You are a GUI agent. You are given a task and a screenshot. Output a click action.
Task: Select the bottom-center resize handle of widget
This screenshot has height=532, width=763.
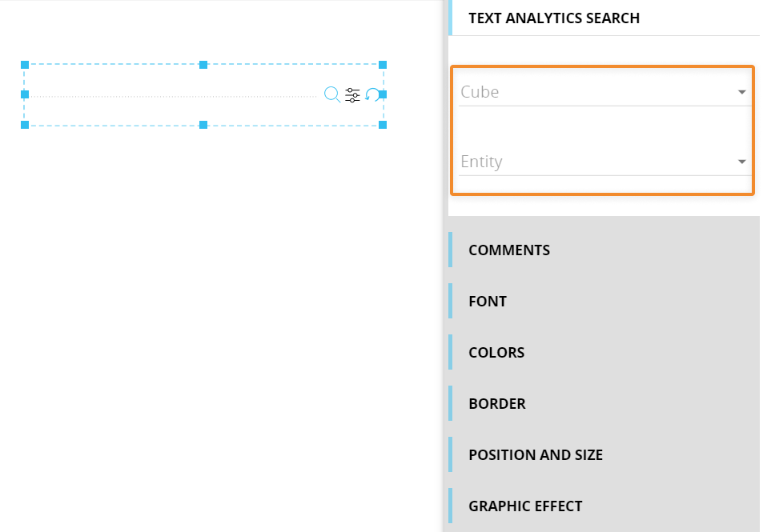tap(203, 125)
